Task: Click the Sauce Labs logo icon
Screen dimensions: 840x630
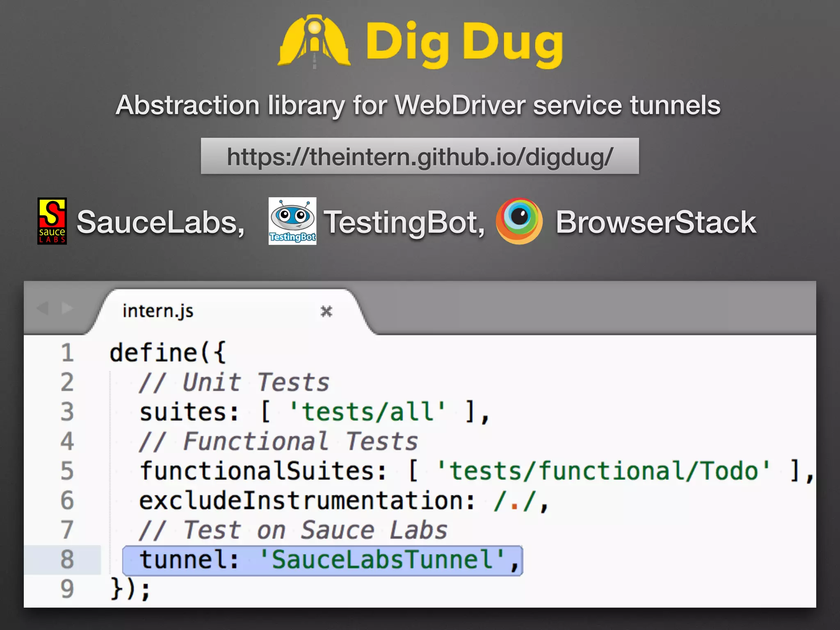Action: pos(52,221)
